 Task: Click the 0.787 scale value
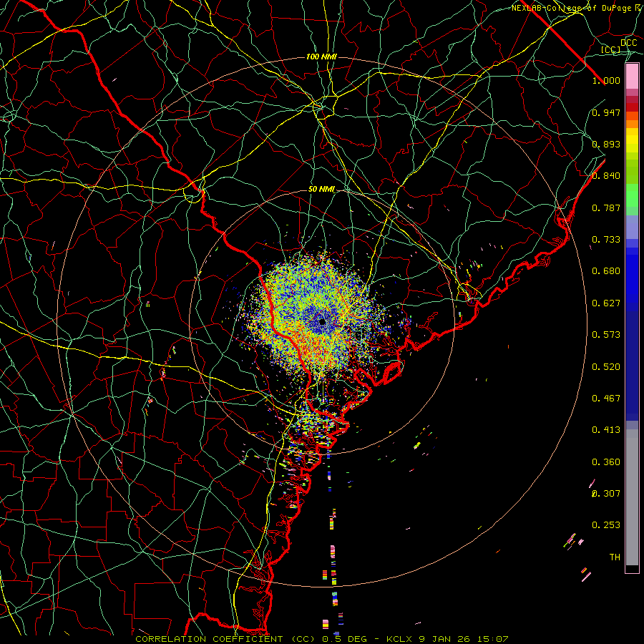click(606, 208)
